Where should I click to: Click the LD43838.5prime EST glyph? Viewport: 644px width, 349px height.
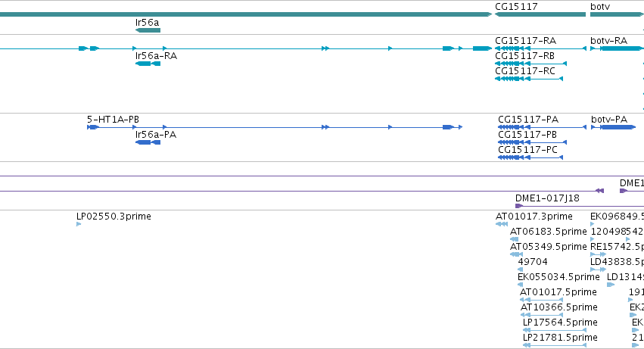click(598, 270)
